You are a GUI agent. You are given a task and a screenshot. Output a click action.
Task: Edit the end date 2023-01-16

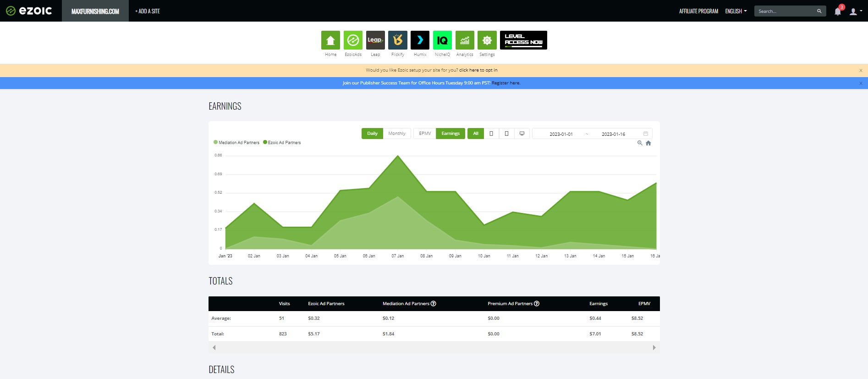point(613,134)
